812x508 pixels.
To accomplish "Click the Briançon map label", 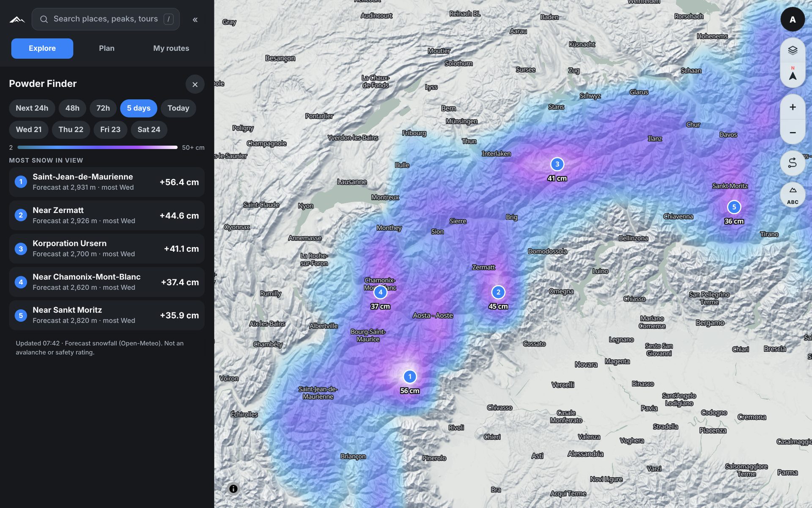I will coord(353,456).
